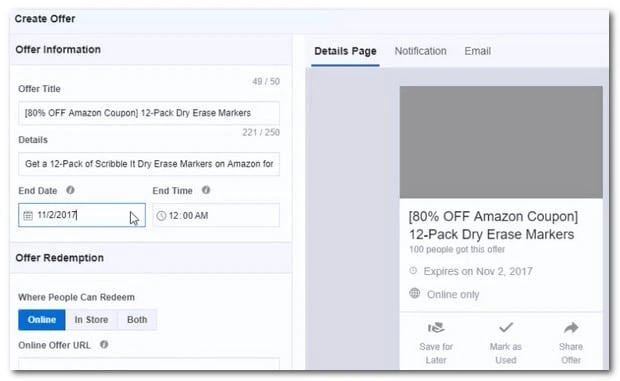The width and height of the screenshot is (620, 381).
Task: Edit the Offer Title input field
Action: pos(149,113)
